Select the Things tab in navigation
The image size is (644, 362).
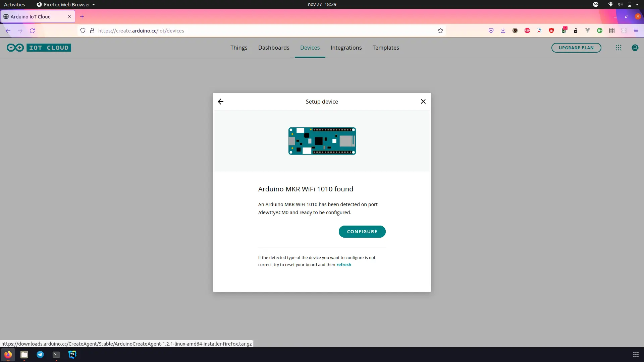coord(239,47)
